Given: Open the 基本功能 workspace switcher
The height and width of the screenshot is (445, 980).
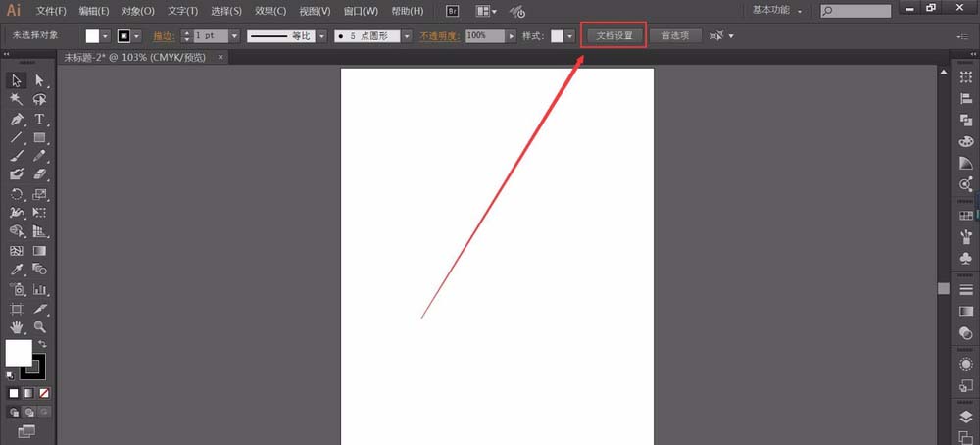Looking at the screenshot, I should [x=778, y=11].
